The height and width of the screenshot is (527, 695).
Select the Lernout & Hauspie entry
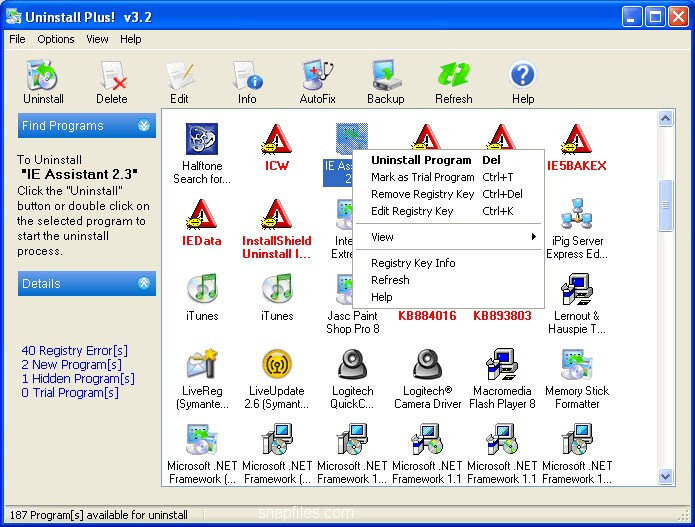(x=576, y=304)
